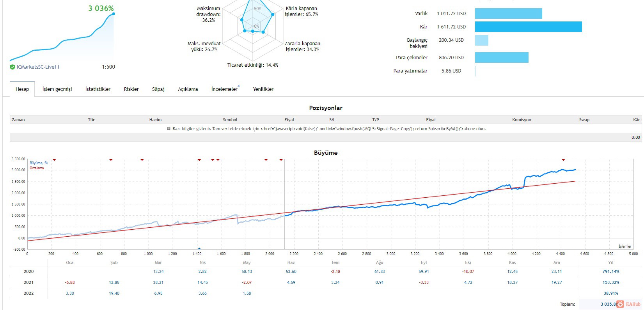644x310 pixels.
Task: Open the İşlem geçmişi tab
Action: click(x=57, y=89)
